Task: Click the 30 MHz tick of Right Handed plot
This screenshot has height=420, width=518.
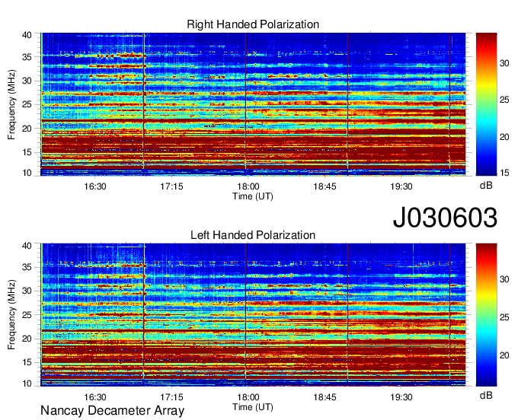Action: (27, 81)
